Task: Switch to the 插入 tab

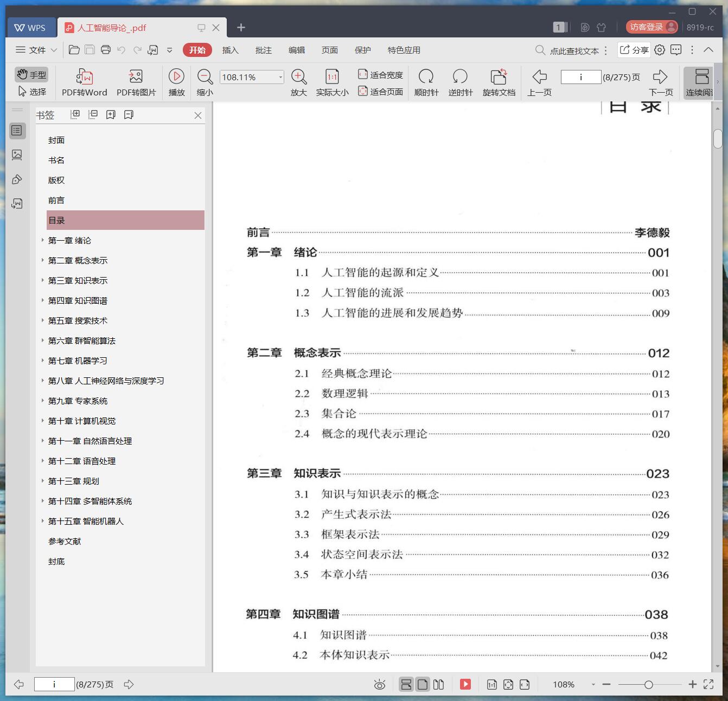Action: click(x=230, y=50)
